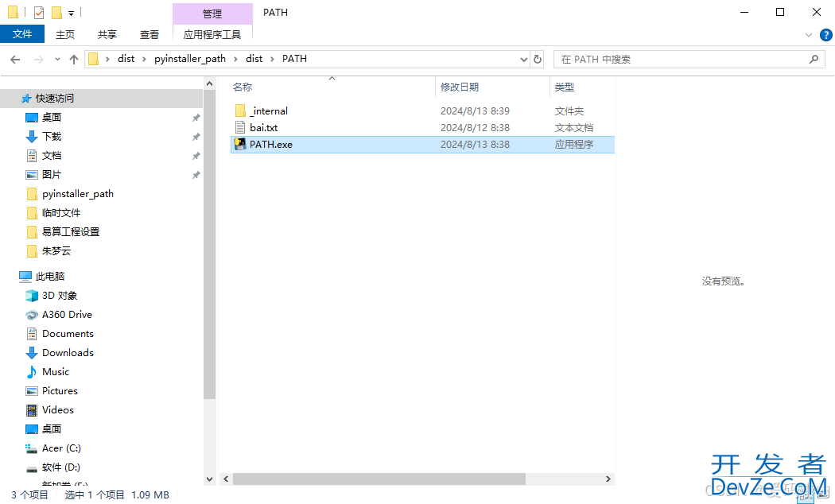Click the file name _internal
The image size is (835, 504).
269,110
